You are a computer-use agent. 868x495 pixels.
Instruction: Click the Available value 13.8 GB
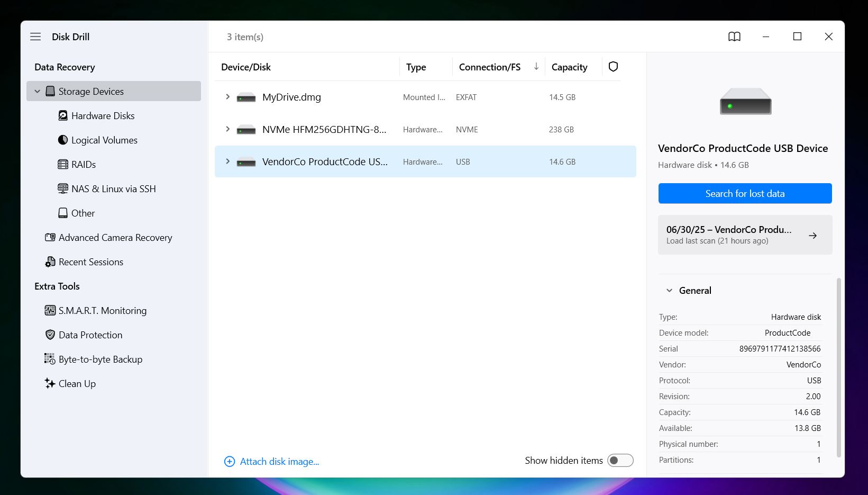point(808,428)
